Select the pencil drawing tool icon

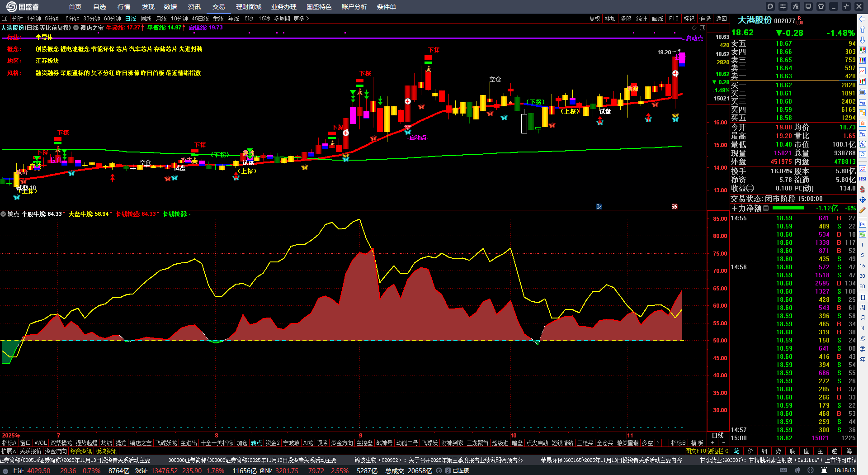click(x=863, y=210)
